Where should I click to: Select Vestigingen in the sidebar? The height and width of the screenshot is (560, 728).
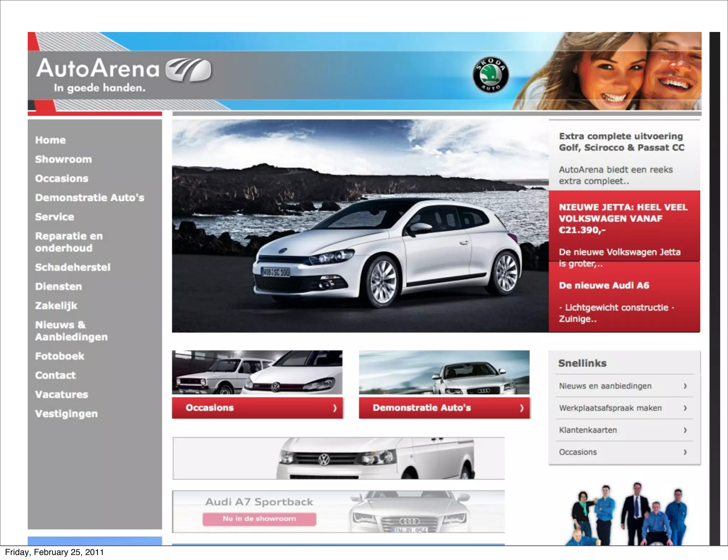point(66,414)
